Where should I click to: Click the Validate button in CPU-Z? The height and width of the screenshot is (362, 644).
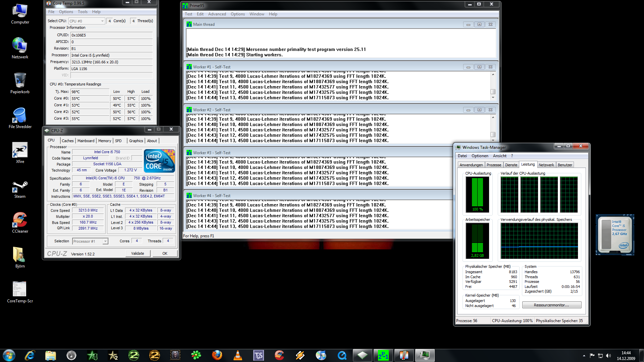138,253
